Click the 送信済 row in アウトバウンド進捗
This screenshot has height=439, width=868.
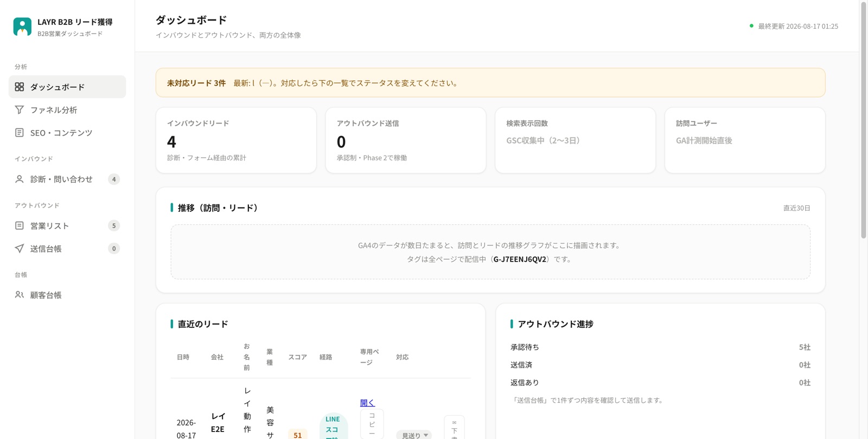(x=660, y=365)
